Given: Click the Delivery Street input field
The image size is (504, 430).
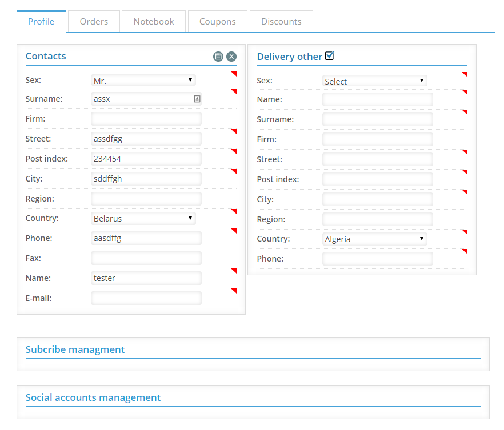Looking at the screenshot, I should click(378, 159).
